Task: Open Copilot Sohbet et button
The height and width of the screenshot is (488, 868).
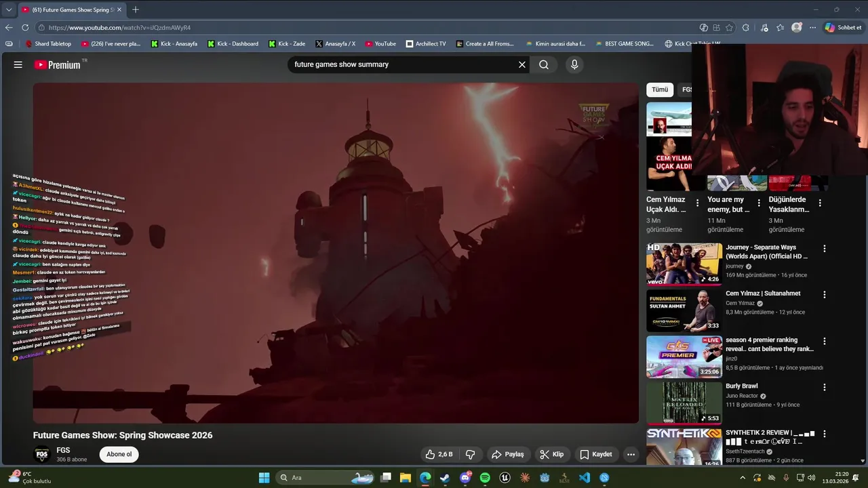Action: pyautogui.click(x=844, y=28)
